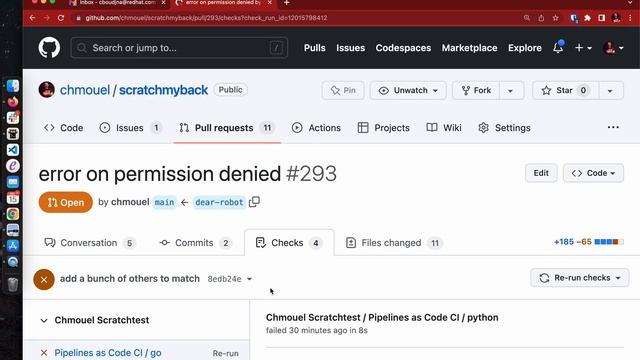640x360 pixels.
Task: Open the 8edb24e commit selector dropdown
Action: pyautogui.click(x=230, y=279)
